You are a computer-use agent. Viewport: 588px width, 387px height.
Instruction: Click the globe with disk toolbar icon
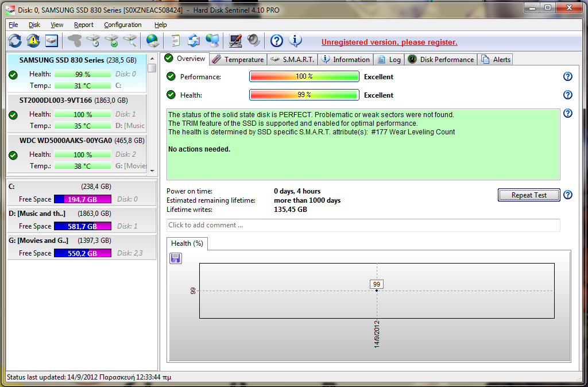153,41
